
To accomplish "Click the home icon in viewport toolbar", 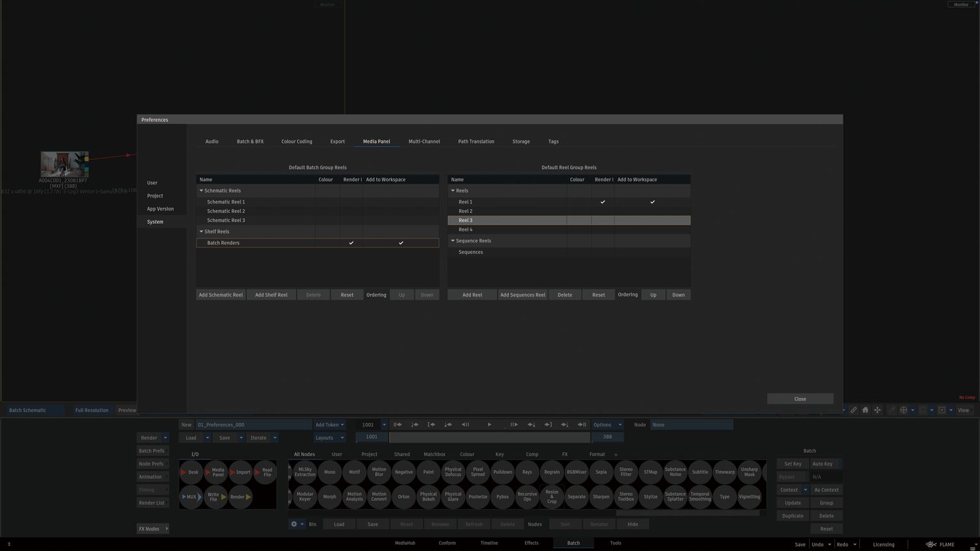I will tap(865, 410).
